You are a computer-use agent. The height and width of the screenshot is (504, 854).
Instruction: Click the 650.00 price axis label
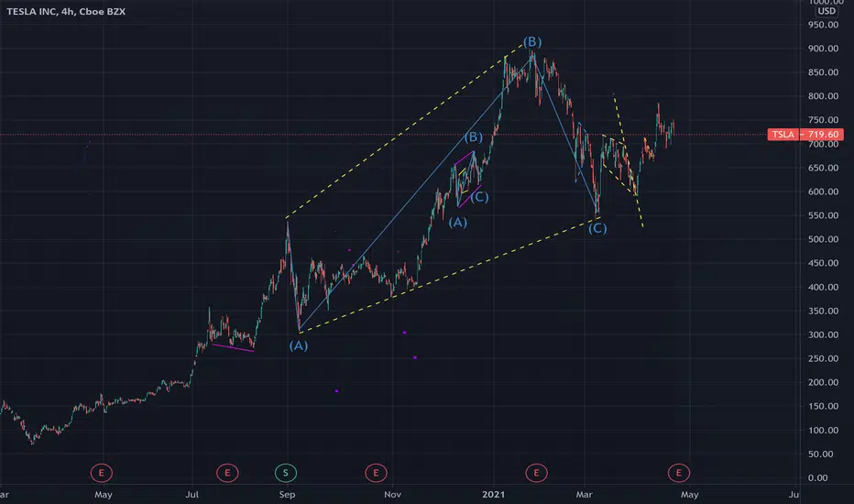(823, 168)
